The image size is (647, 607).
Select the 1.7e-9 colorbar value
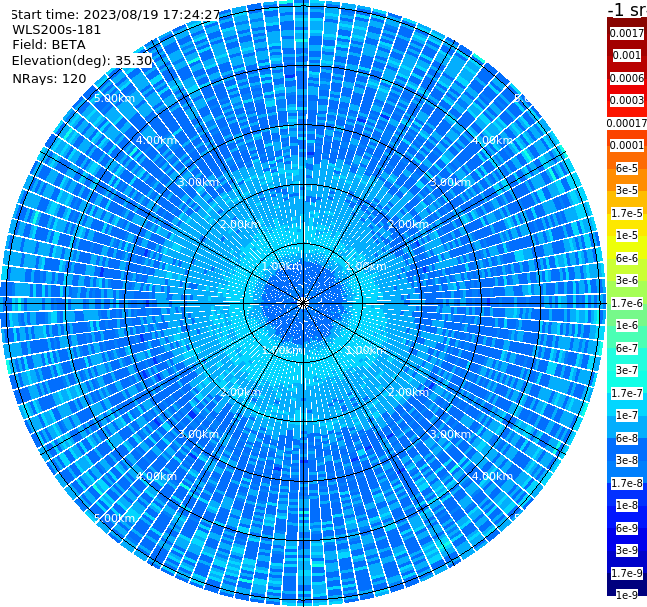click(x=627, y=573)
